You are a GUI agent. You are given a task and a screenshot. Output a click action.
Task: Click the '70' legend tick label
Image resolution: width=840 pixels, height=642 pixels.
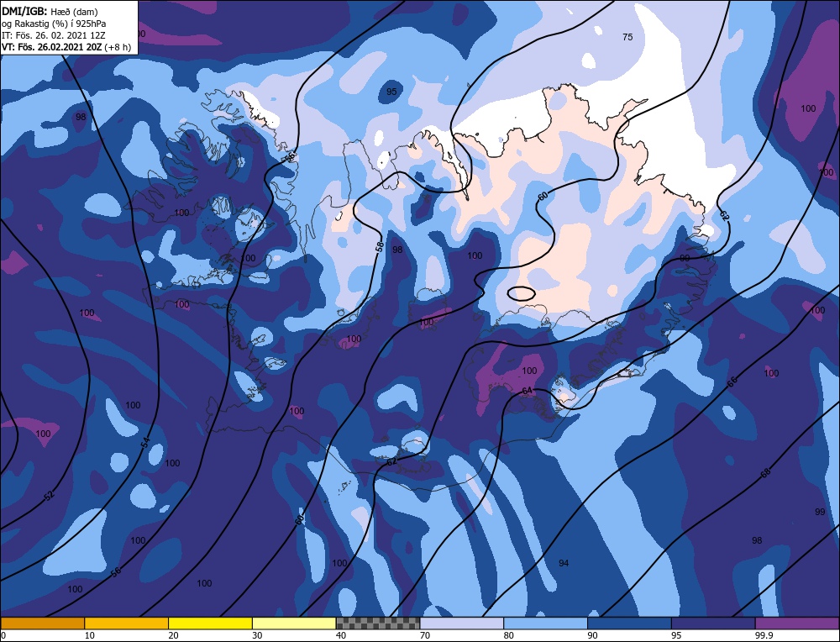coord(425,635)
